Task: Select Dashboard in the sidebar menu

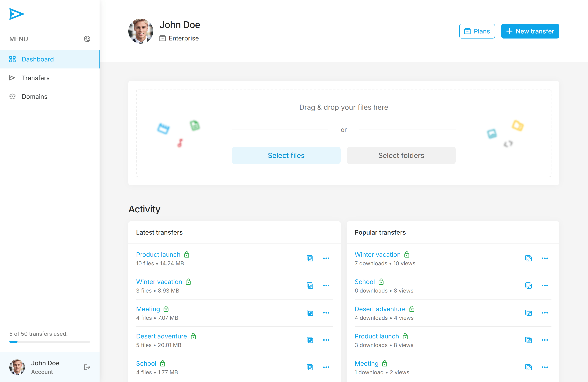Action: (x=38, y=59)
